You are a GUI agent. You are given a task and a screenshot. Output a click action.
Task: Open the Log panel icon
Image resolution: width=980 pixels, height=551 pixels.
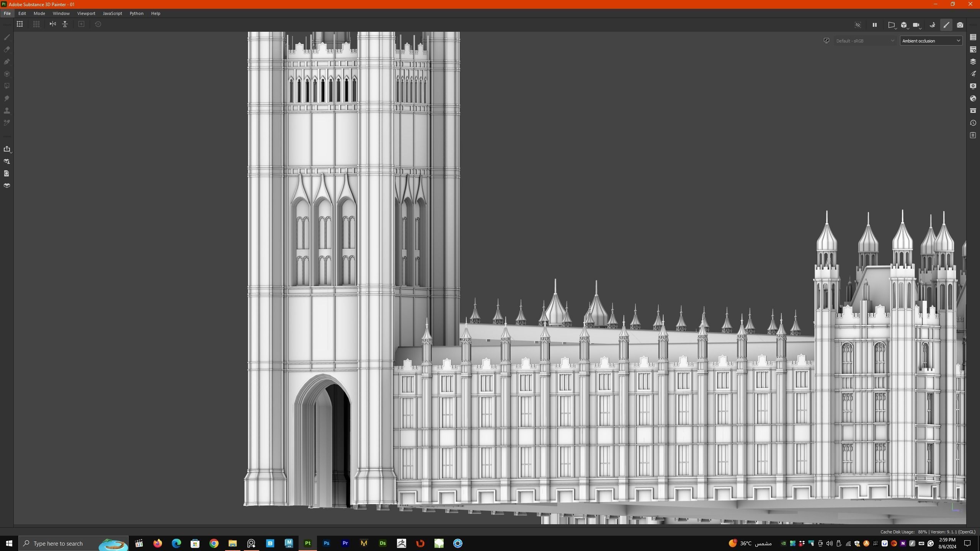[973, 135]
